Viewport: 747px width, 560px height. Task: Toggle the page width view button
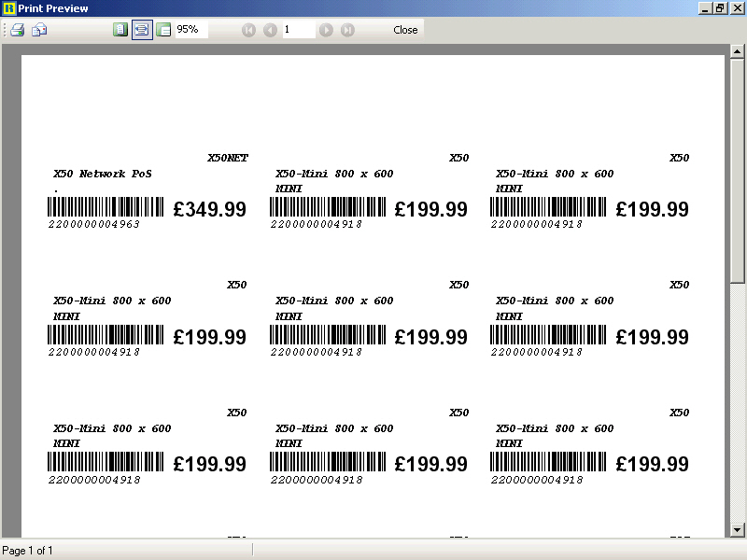tap(142, 30)
